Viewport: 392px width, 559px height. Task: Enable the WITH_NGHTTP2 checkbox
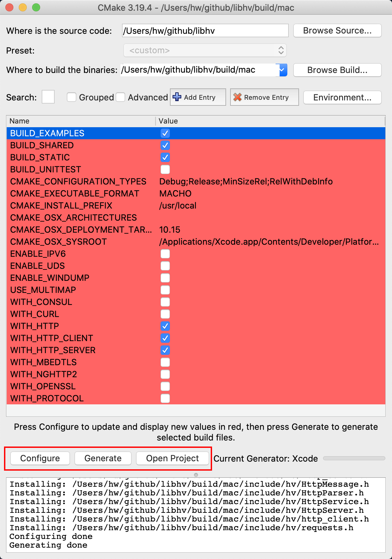(x=165, y=374)
